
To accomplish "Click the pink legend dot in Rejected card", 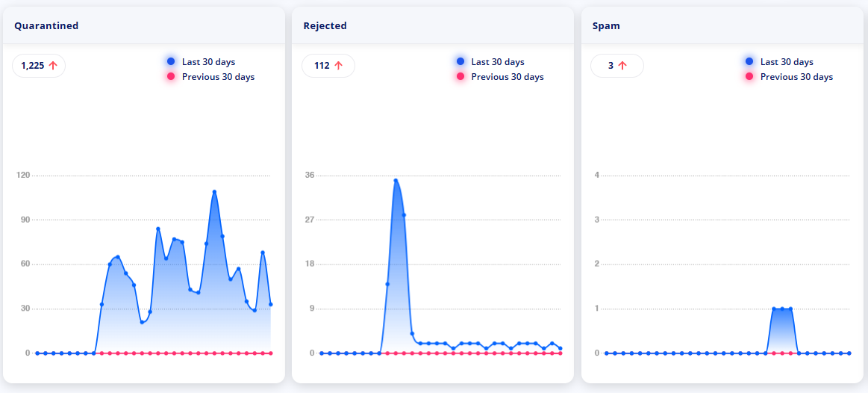I will point(460,76).
